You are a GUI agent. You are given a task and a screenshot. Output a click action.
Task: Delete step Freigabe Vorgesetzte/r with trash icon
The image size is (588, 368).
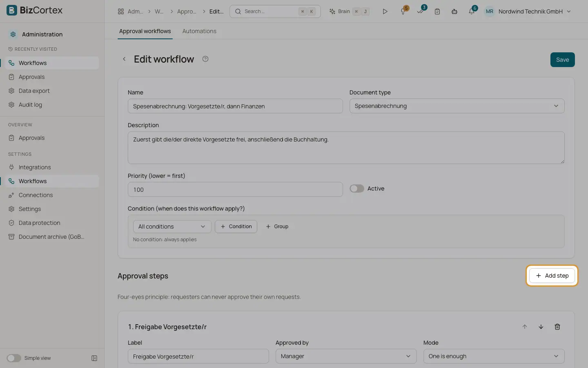[x=557, y=327]
